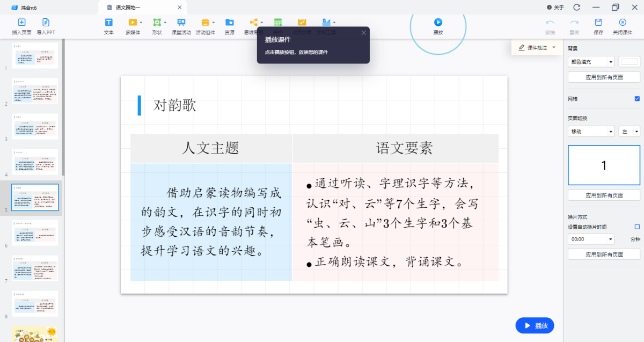This screenshot has width=644, height=342.
Task: Click the 关闭课件 close courseware icon
Action: click(x=623, y=23)
